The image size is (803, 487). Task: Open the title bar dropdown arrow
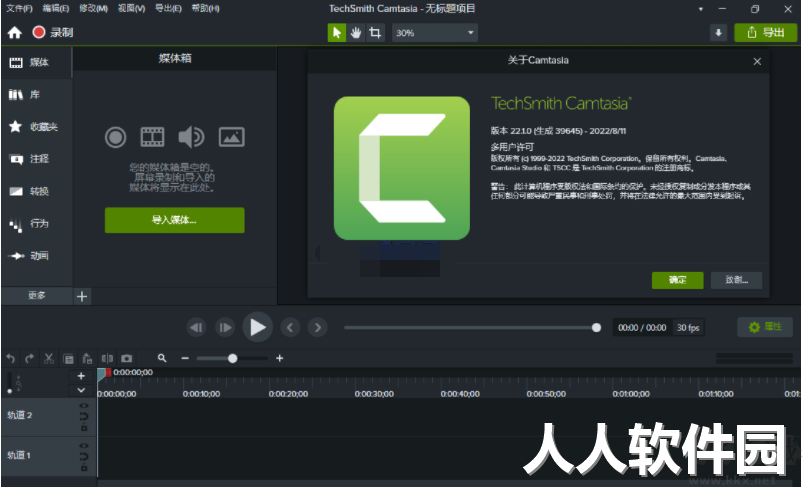click(701, 9)
